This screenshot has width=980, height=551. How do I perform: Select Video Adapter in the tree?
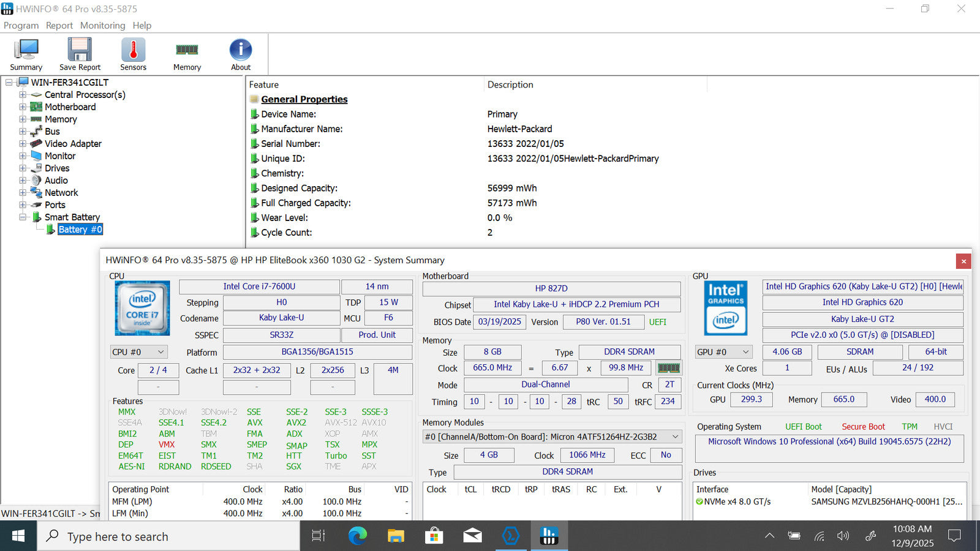click(x=73, y=144)
